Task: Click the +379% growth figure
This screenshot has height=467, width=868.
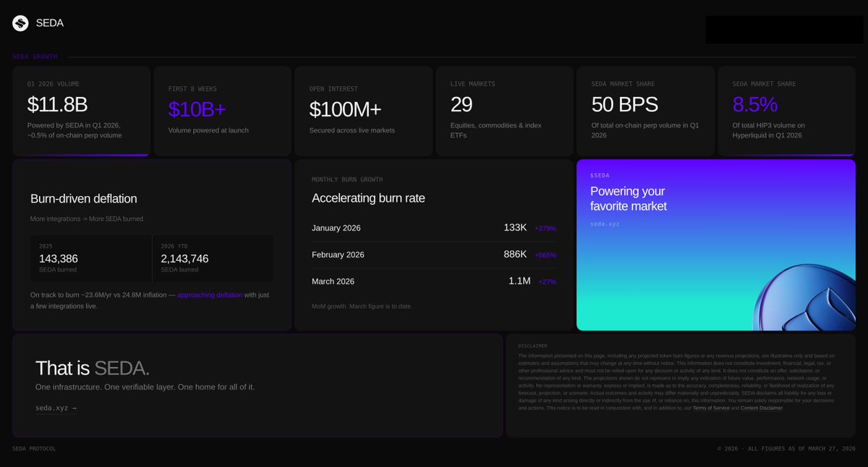Action: click(x=545, y=229)
